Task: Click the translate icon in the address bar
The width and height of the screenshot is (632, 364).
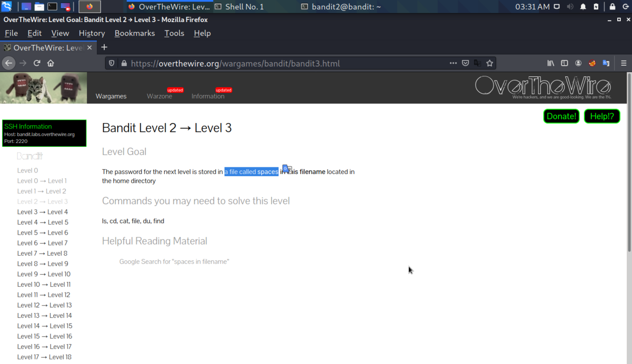Action: click(x=477, y=63)
